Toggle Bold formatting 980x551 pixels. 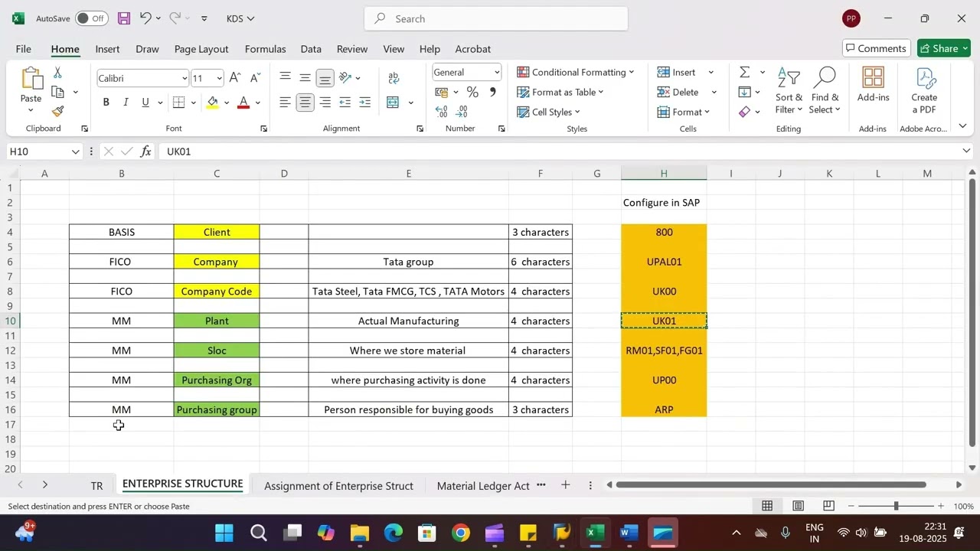coord(106,103)
